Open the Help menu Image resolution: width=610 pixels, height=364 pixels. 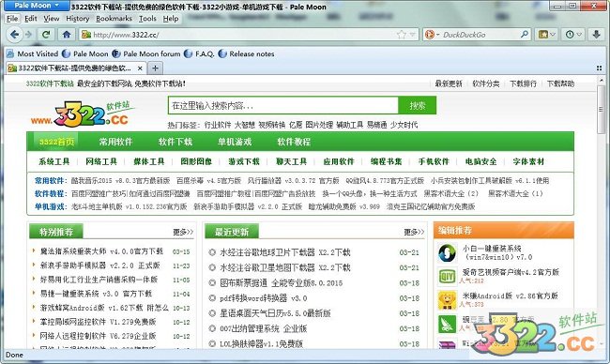[x=171, y=18]
